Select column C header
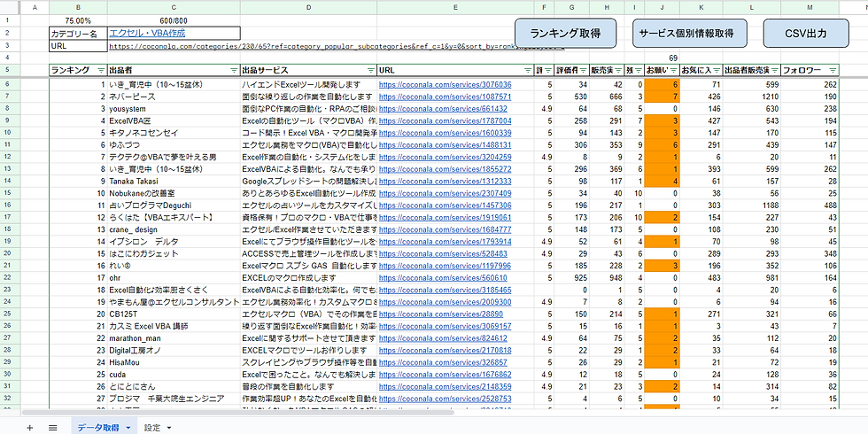This screenshot has height=434, width=868. (174, 7)
